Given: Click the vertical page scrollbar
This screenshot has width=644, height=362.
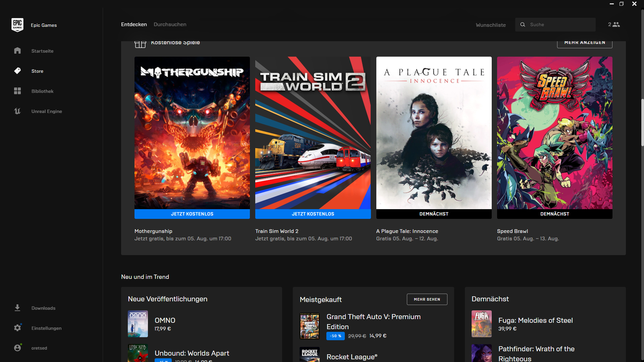Looking at the screenshot, I should coord(642,122).
